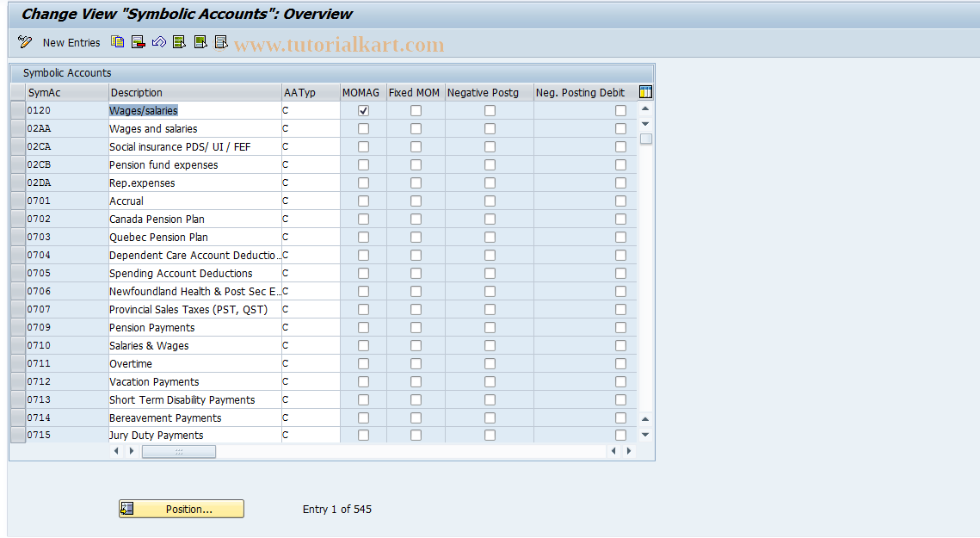
Task: Click the Social insurance PDS/ UI / FEF description
Action: point(195,147)
